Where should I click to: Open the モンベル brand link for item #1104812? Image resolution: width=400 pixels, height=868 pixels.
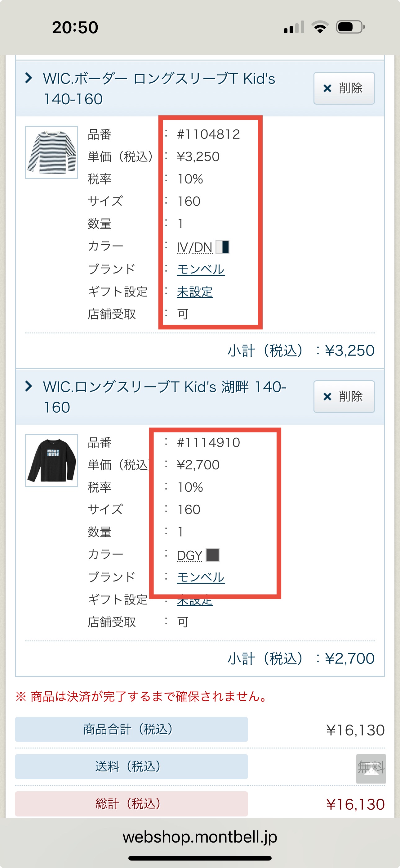(x=201, y=269)
